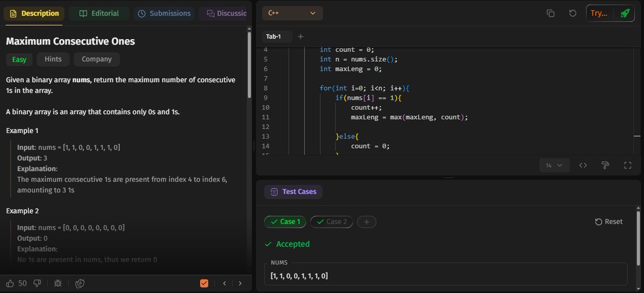644x293 pixels.
Task: Dislike the problem with thumbs down
Action: tap(38, 283)
